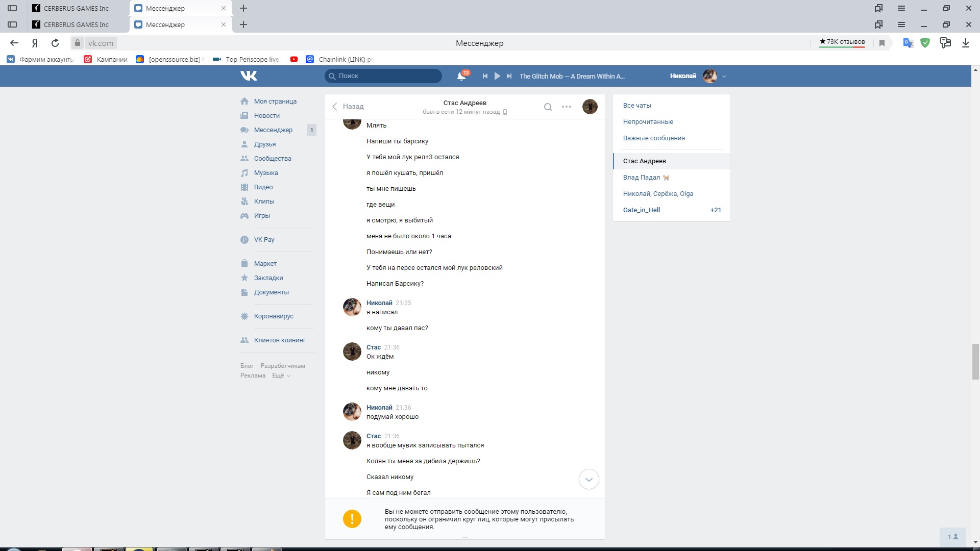Image resolution: width=980 pixels, height=551 pixels.
Task: Open Николай avatar next to подумай хорошо
Action: 352,411
